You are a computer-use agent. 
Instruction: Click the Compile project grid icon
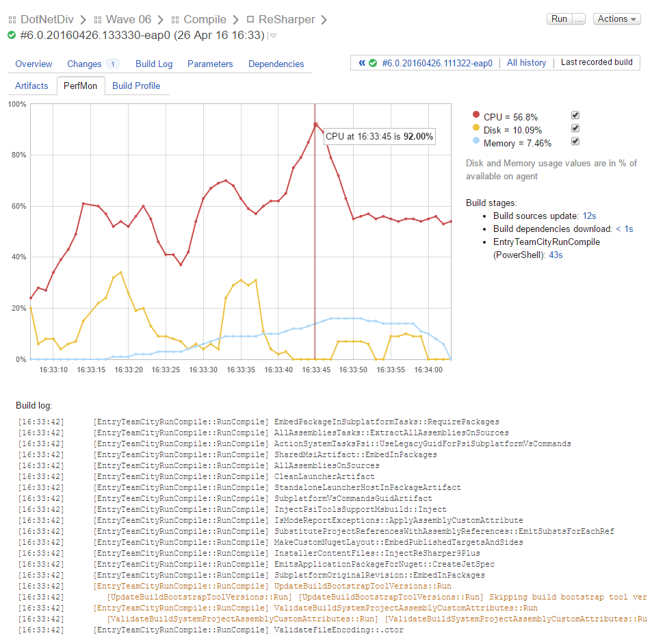[175, 20]
